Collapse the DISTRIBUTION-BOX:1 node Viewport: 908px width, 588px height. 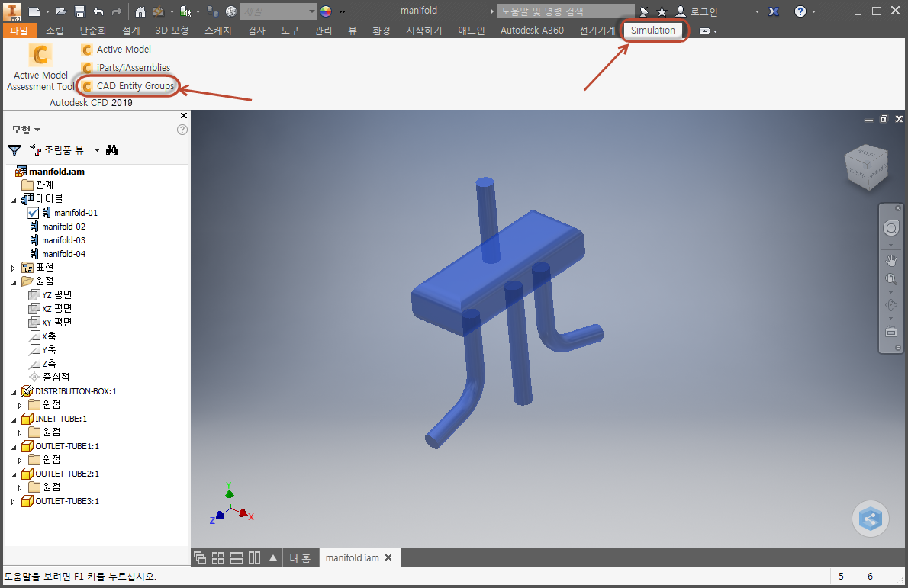[14, 393]
